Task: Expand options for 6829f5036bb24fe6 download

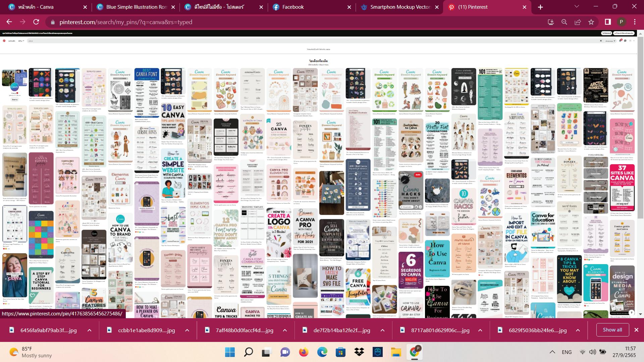Action: [x=578, y=330]
